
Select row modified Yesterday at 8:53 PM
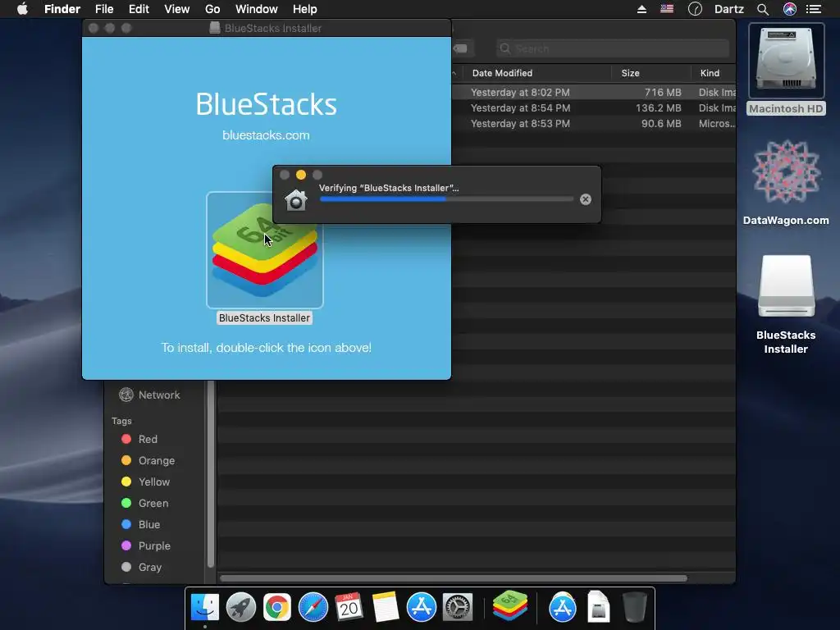click(594, 123)
